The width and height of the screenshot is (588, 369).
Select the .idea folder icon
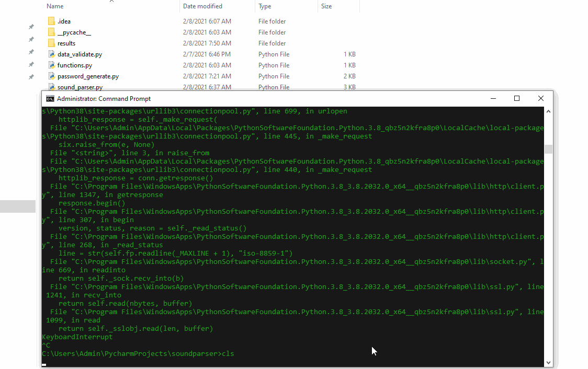click(51, 21)
